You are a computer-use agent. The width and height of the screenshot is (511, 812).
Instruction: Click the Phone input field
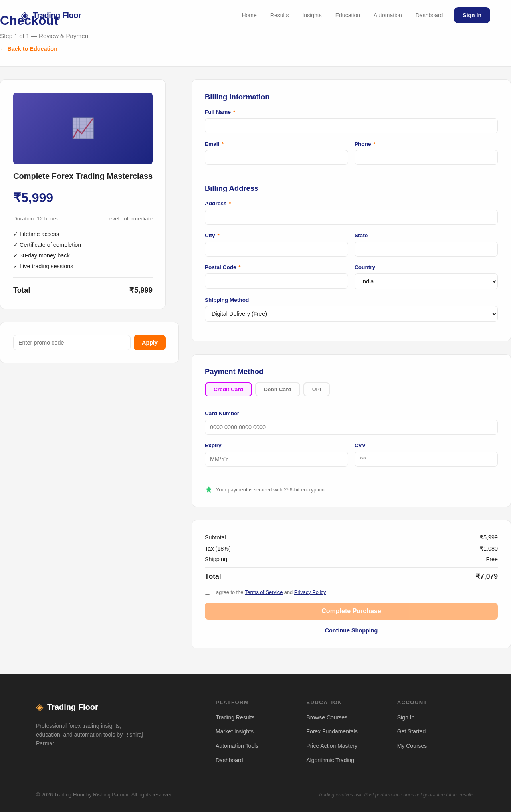coord(426,157)
